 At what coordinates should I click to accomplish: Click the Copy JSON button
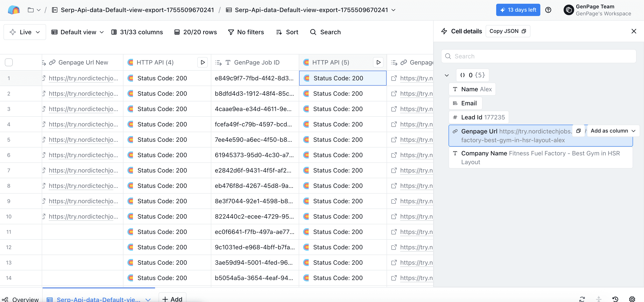(508, 31)
